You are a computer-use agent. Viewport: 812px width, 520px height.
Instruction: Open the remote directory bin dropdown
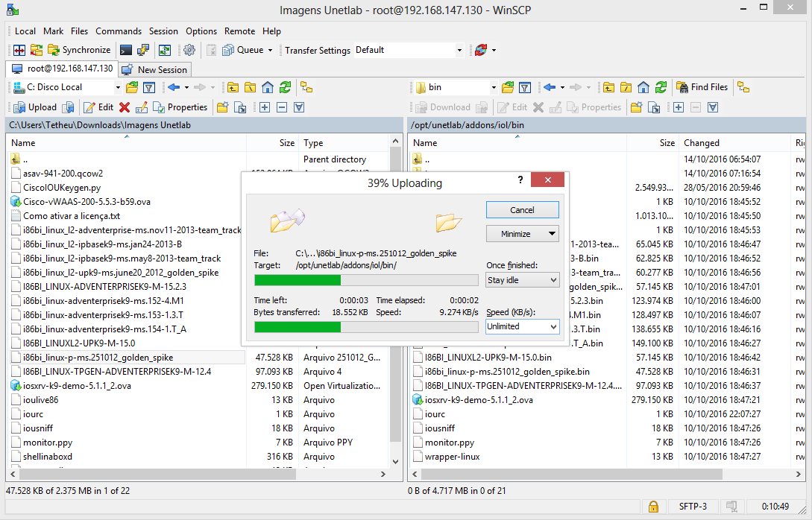coord(494,87)
